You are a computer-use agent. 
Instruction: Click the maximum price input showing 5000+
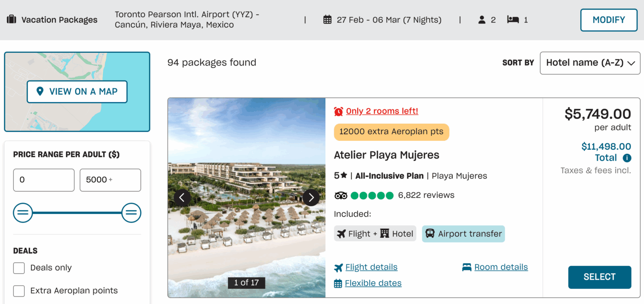click(110, 180)
